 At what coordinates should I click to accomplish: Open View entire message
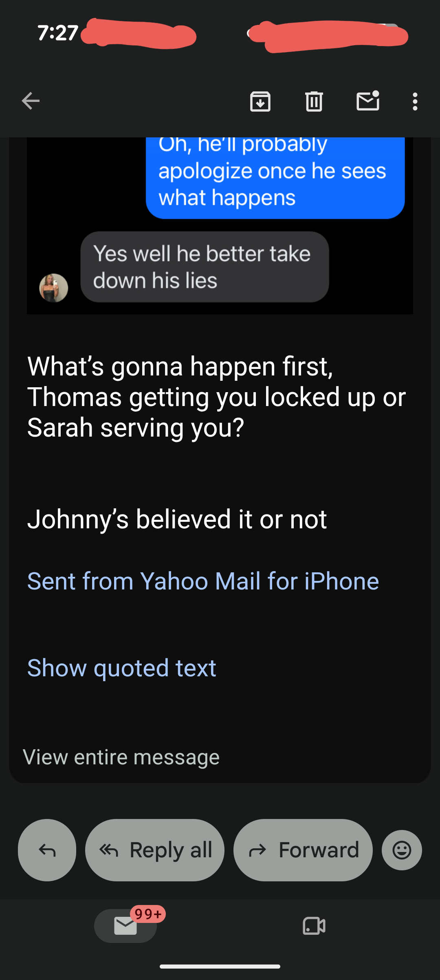click(121, 757)
